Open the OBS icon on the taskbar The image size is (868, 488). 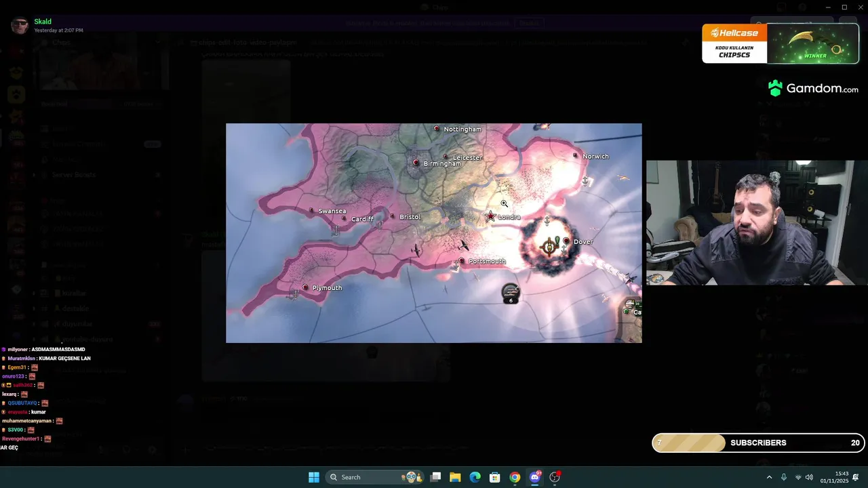click(555, 477)
